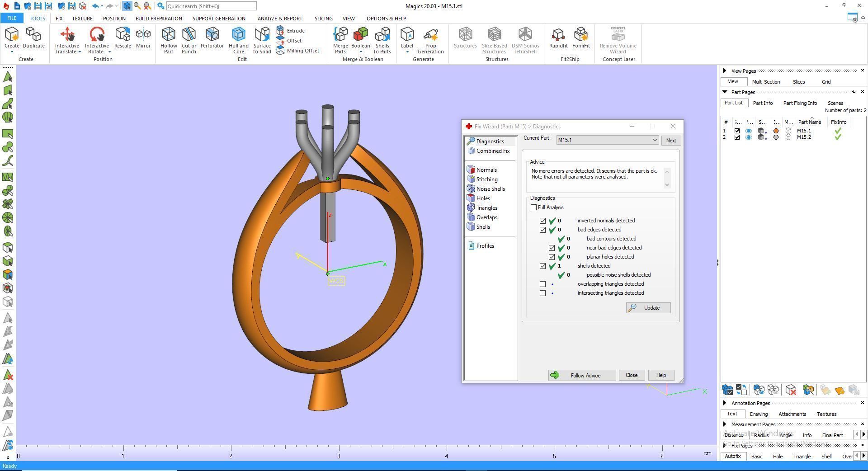Open the Label dropdown arrow

click(x=407, y=52)
